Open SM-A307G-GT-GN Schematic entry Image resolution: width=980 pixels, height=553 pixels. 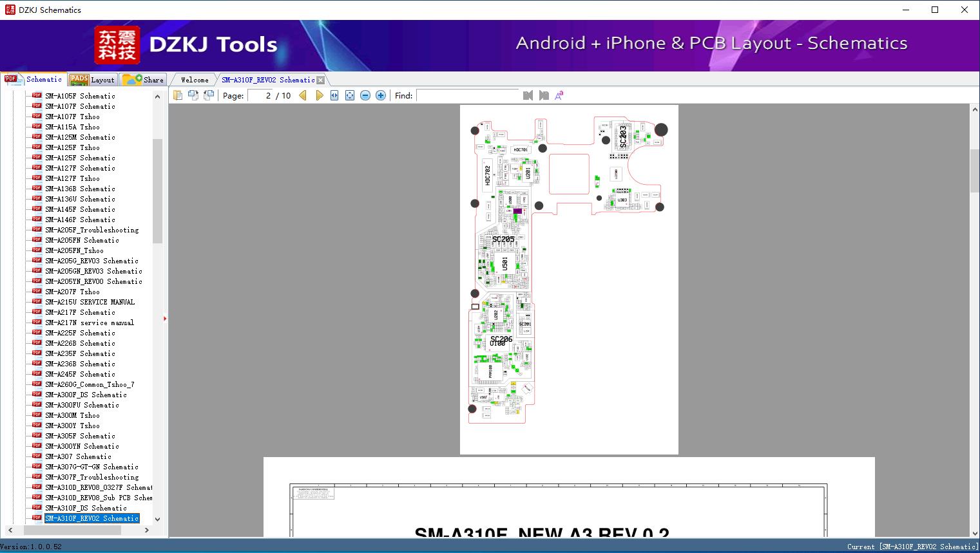pos(91,467)
